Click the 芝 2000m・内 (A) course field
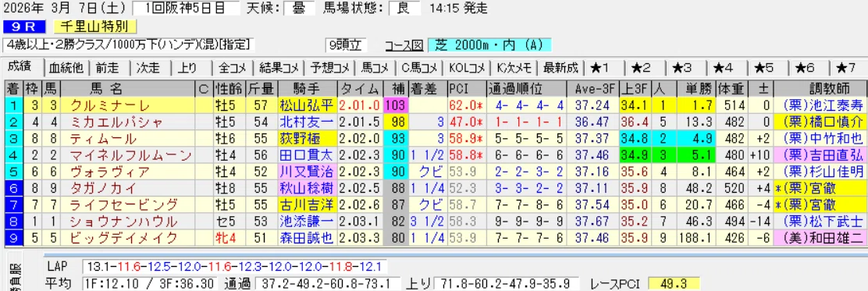Image resolution: width=868 pixels, height=291 pixels. click(x=489, y=45)
